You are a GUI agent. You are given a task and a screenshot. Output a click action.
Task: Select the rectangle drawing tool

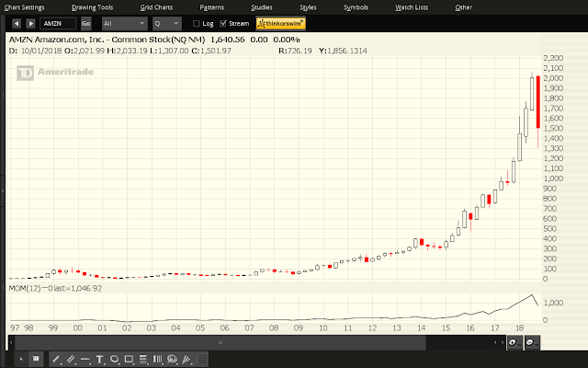click(129, 360)
